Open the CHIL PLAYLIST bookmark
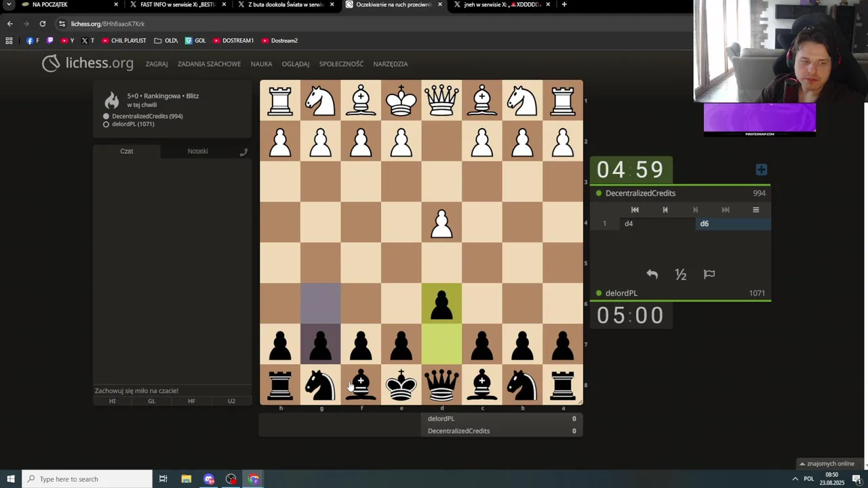Screen dimensions: 868x488 pyautogui.click(x=124, y=41)
